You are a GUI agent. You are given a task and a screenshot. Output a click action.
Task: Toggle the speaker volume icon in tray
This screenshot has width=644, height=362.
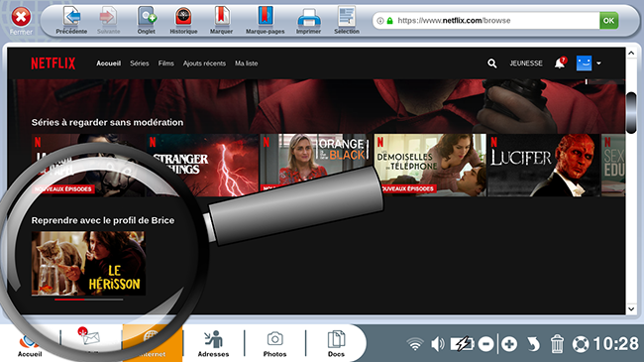pyautogui.click(x=438, y=344)
